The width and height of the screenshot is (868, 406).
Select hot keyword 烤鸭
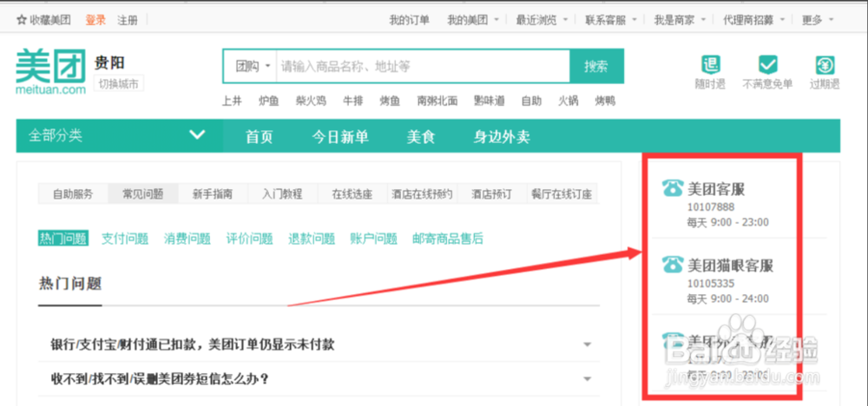click(x=605, y=101)
